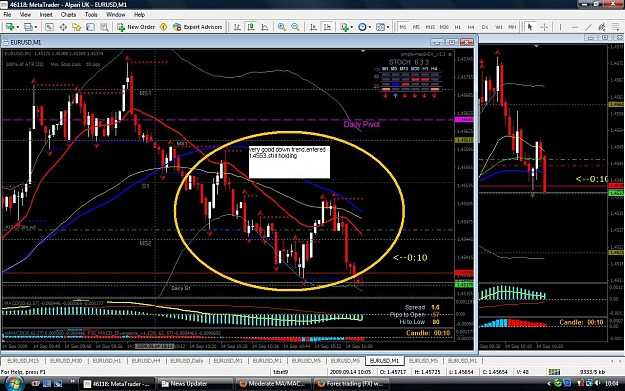Open a new chart from the toolbar
The height and width of the screenshot is (391, 625).
(10, 27)
